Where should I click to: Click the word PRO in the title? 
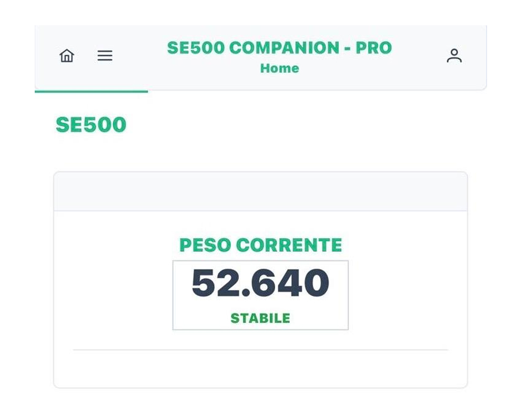tap(373, 48)
